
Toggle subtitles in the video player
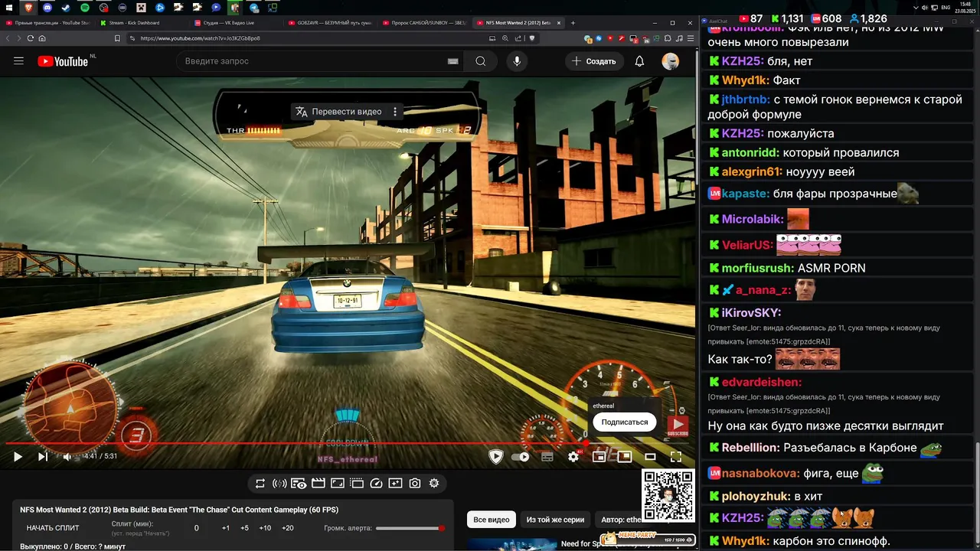(547, 457)
